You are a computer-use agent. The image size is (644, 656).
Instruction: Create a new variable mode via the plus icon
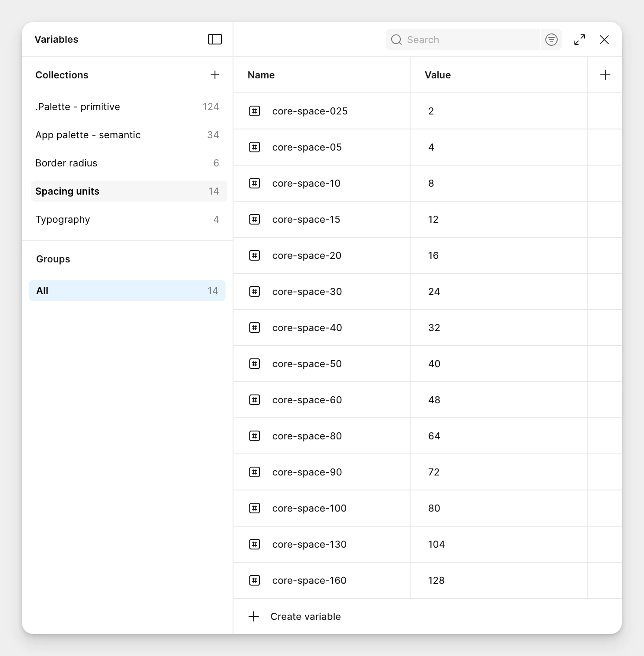(604, 75)
